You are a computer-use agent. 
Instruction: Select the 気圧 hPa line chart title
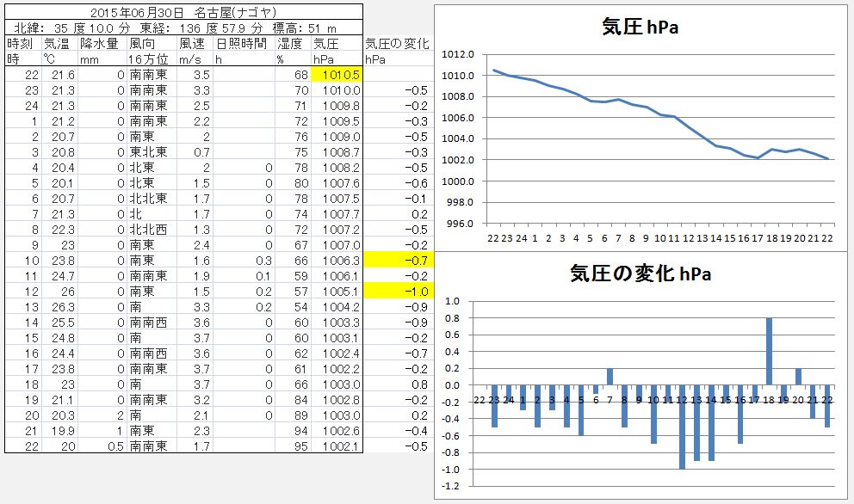(x=640, y=28)
